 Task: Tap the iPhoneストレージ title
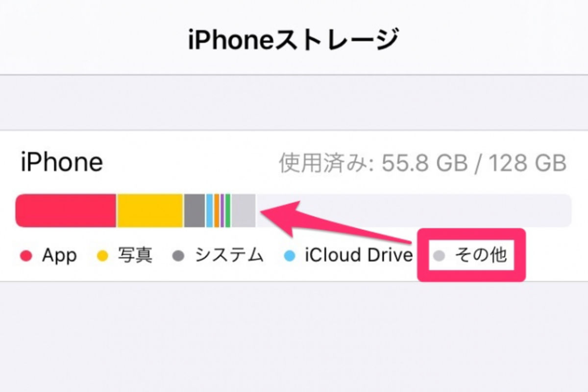pyautogui.click(x=293, y=39)
